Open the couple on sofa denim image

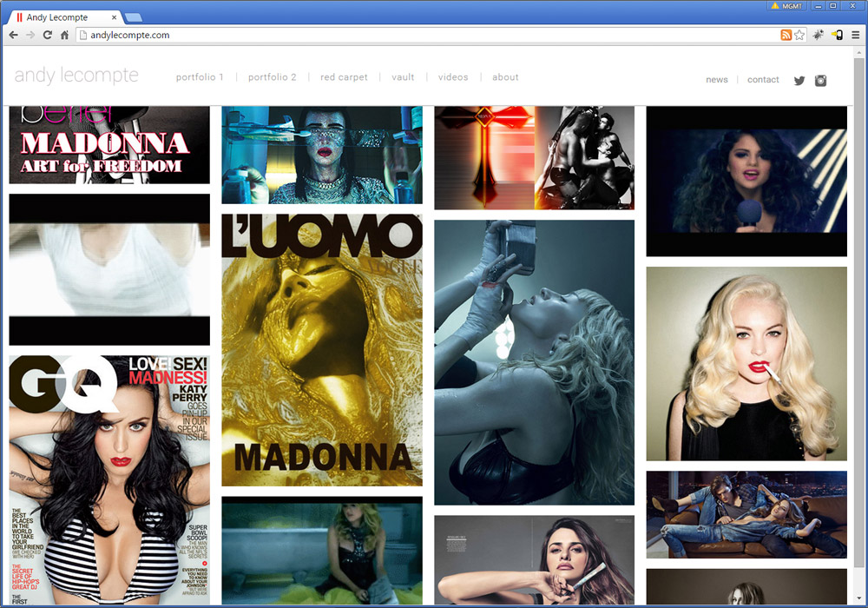coord(746,514)
